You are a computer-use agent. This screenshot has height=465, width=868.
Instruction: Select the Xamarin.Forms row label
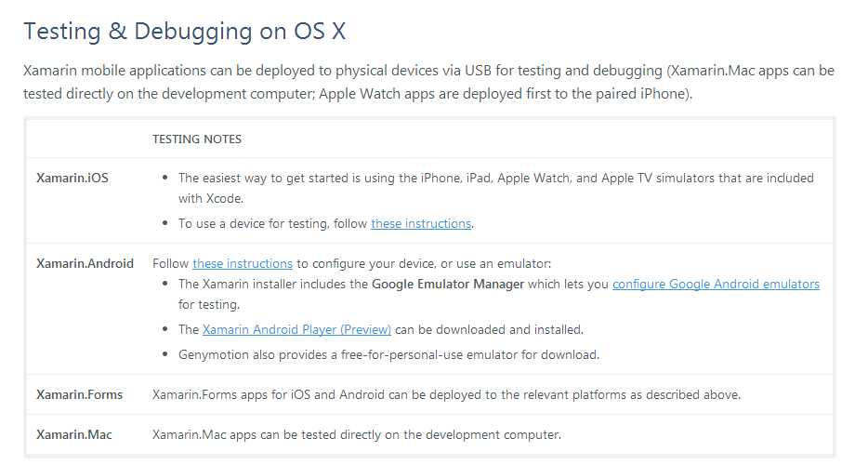[79, 394]
